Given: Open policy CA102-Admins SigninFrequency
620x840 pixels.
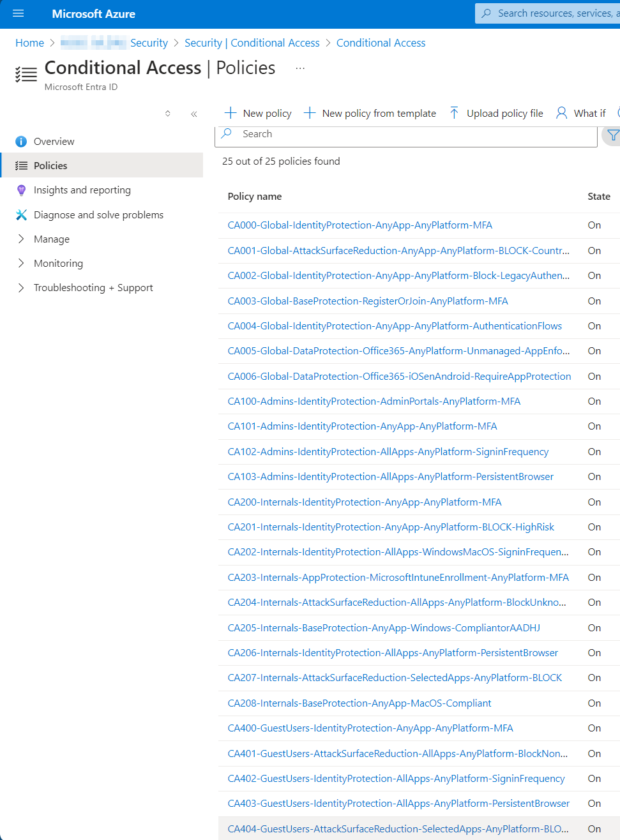Looking at the screenshot, I should pyautogui.click(x=388, y=452).
